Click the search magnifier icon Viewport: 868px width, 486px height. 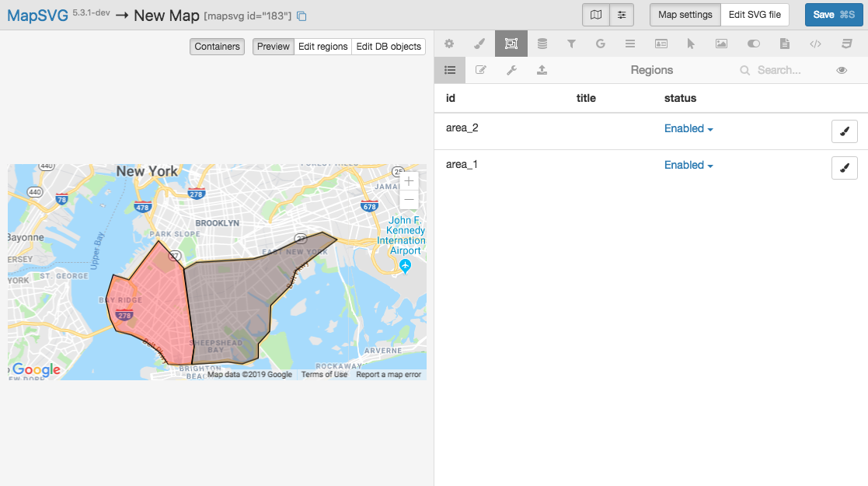click(745, 70)
